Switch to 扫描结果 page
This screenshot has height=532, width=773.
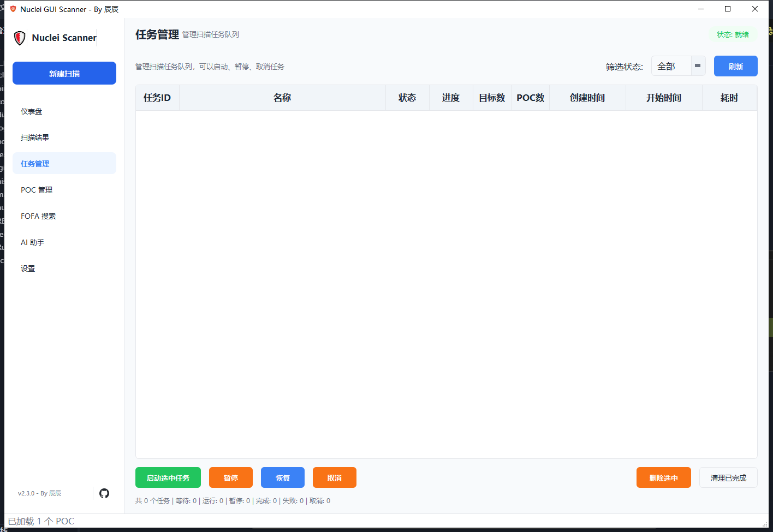(x=35, y=137)
